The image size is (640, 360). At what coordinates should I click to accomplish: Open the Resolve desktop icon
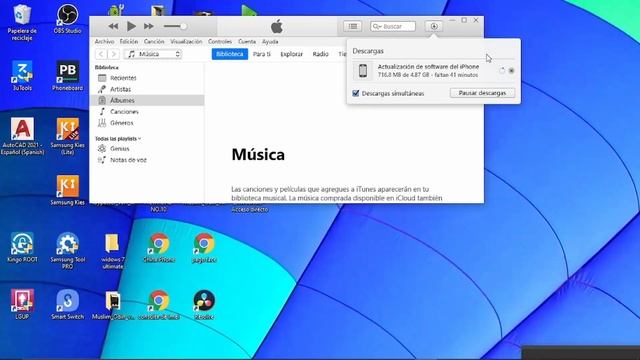[x=204, y=304]
